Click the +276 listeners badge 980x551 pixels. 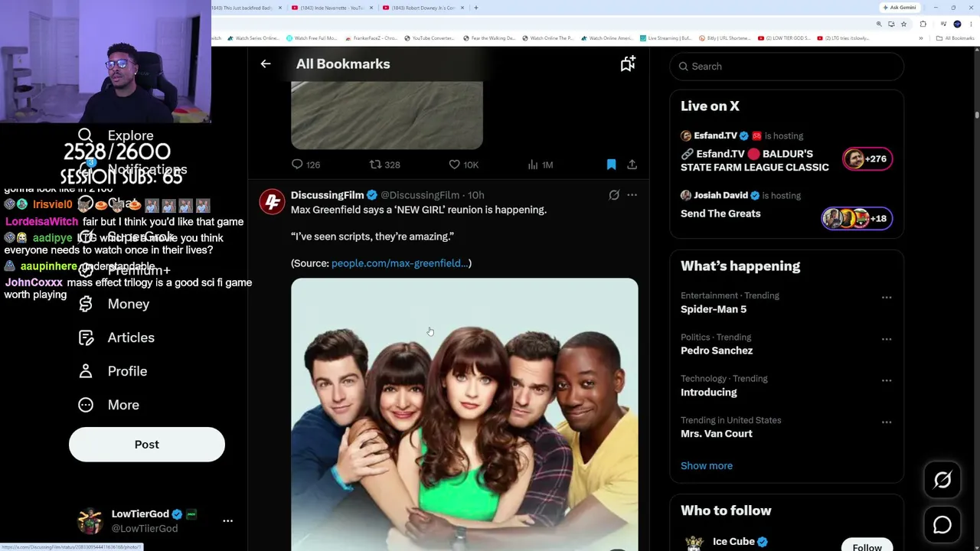[867, 159]
